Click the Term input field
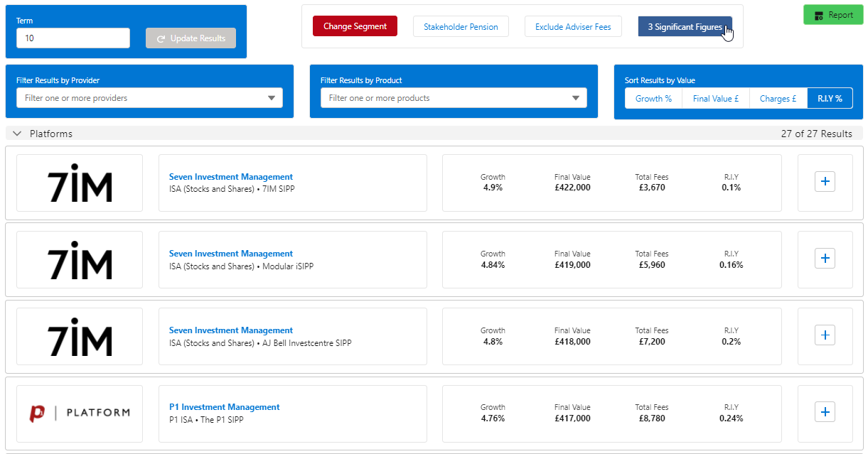This screenshot has height=454, width=868. click(73, 38)
